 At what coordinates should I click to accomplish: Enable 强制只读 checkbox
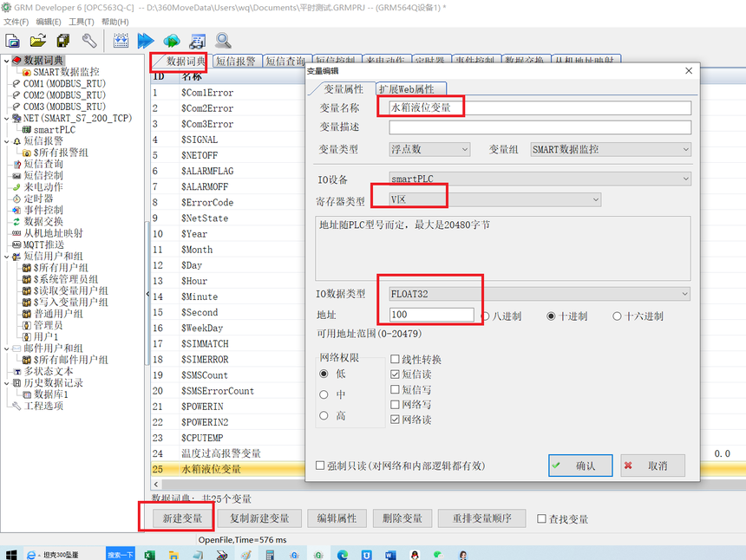(x=320, y=466)
